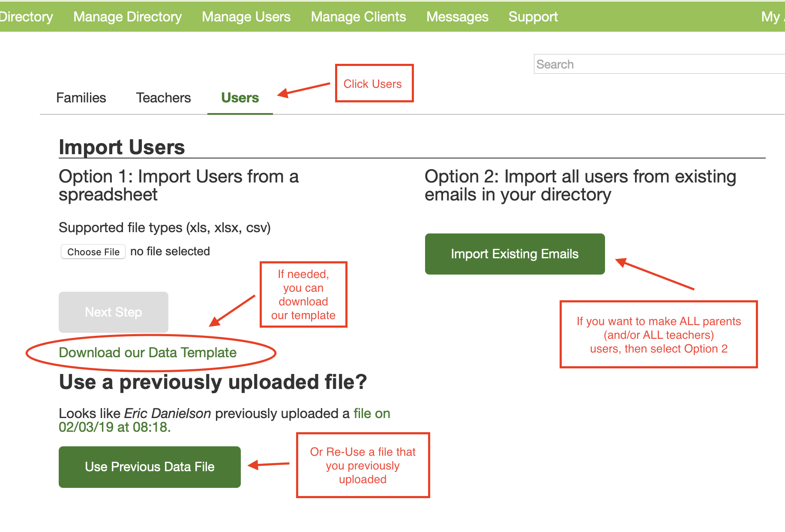Open the Messages page
Viewport: 785px width, 532px height.
coord(457,17)
